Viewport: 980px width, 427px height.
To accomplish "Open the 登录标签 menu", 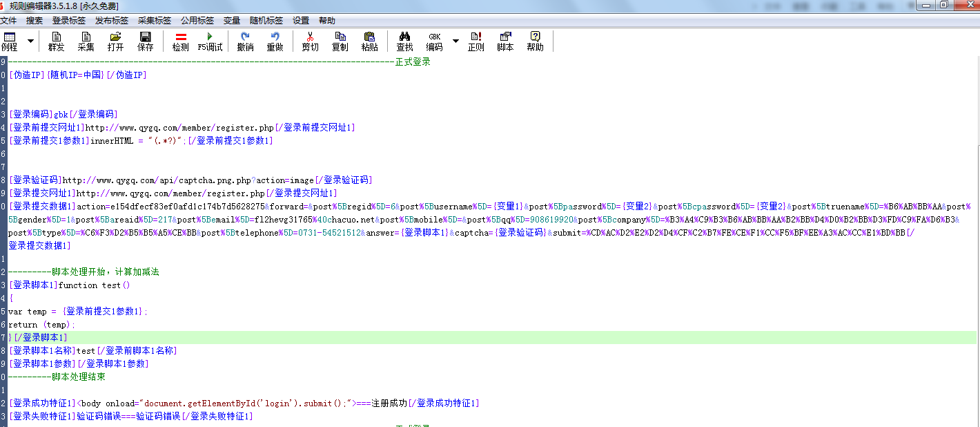I will pos(69,21).
